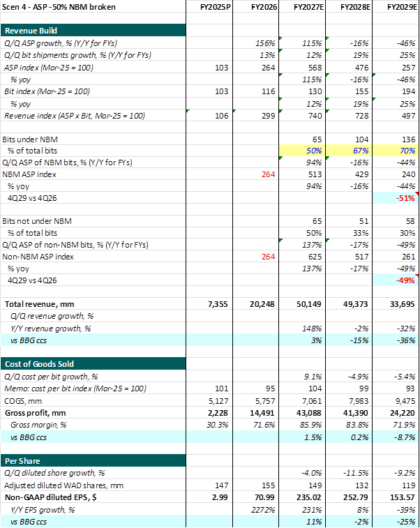Viewport: 420px width, 528px height.
Task: Select the -8.7% gross margin vs BBG ccs cell
Action: tap(405, 437)
